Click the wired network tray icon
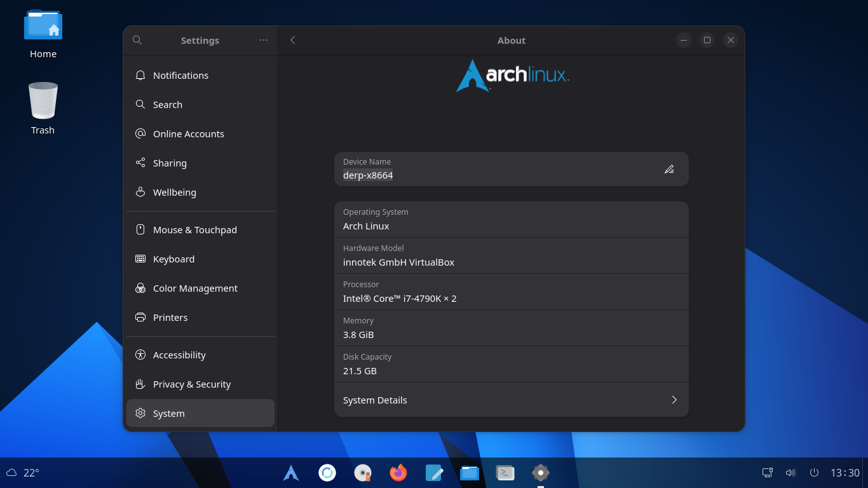The height and width of the screenshot is (488, 868). tap(768, 473)
